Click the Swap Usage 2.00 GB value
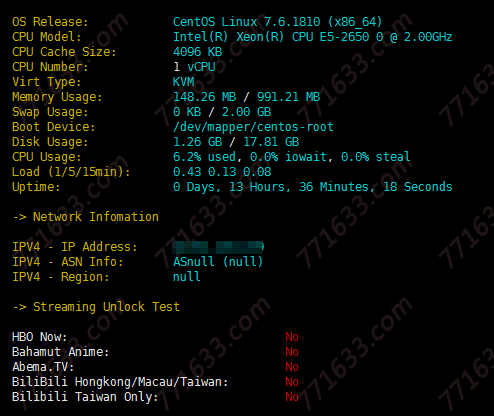 [x=247, y=112]
